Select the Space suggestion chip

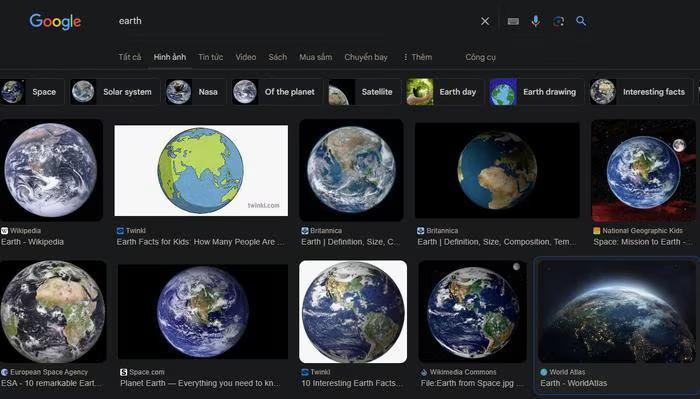click(32, 92)
